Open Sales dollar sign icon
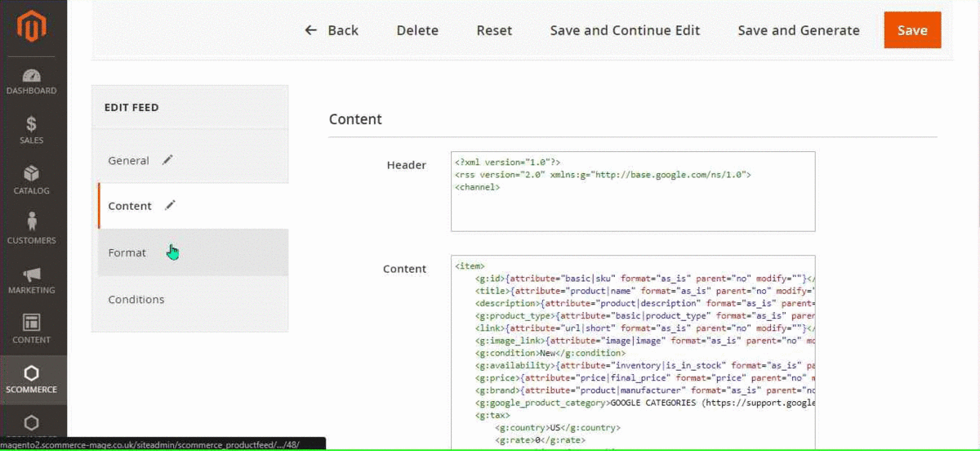 click(x=32, y=125)
